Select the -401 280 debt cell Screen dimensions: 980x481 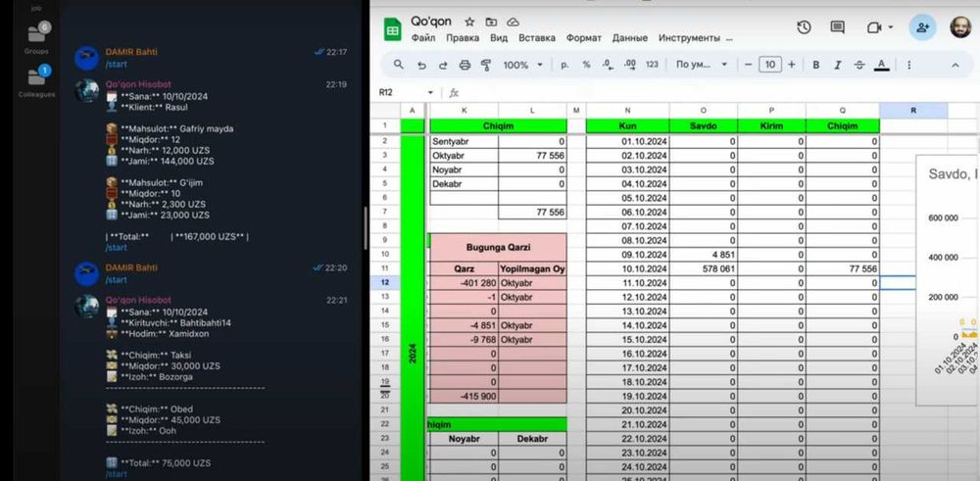pos(464,283)
